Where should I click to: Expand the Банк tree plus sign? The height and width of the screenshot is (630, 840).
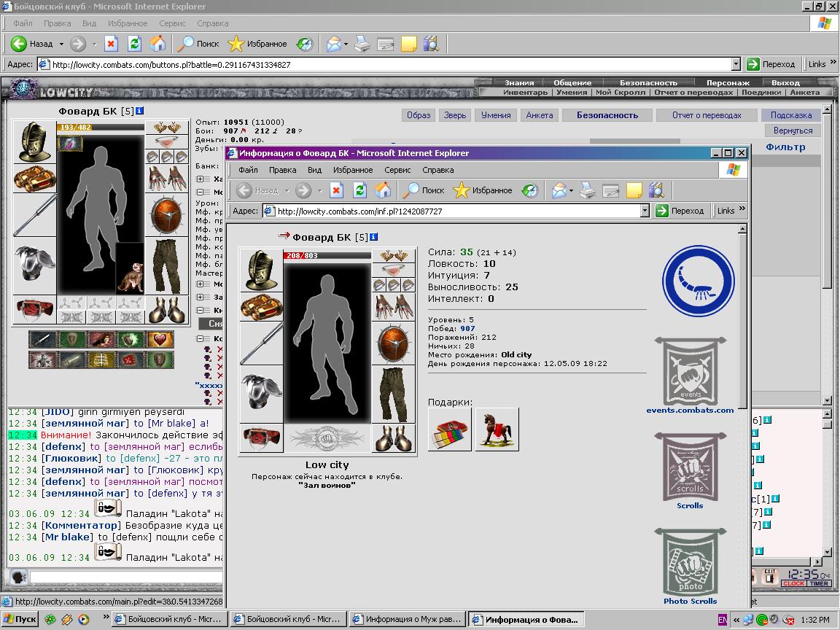[x=201, y=179]
